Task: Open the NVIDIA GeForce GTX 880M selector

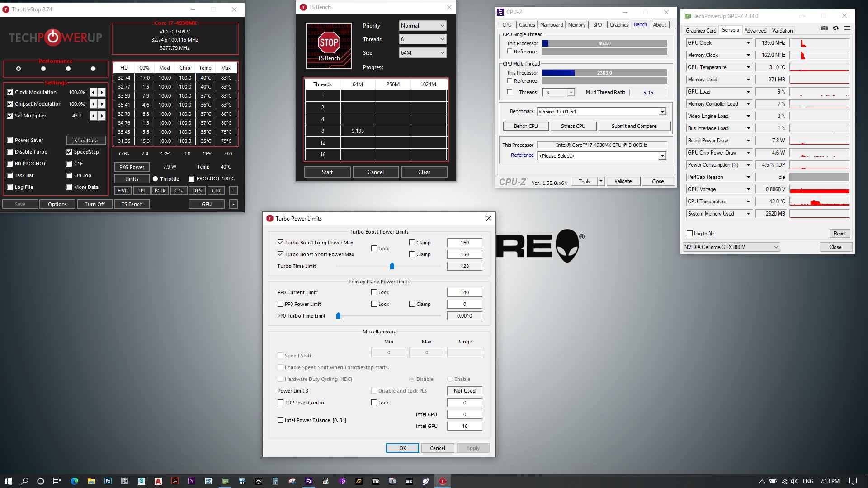Action: coord(731,247)
